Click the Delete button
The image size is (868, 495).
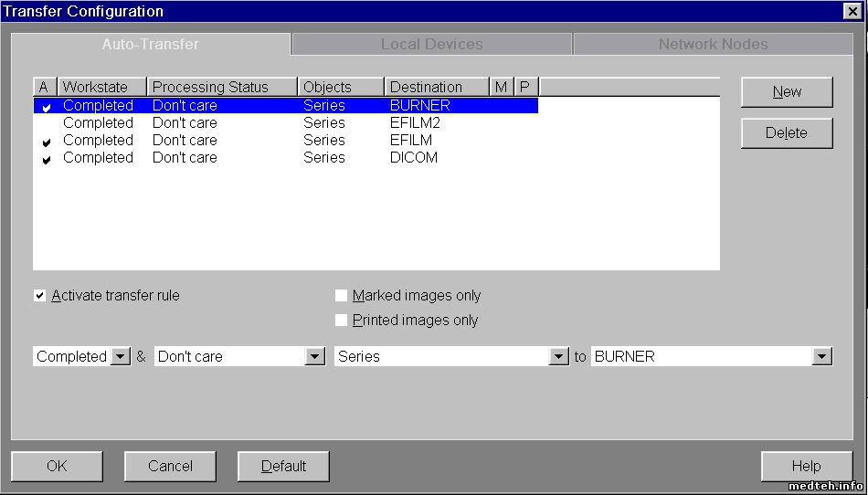(x=787, y=133)
